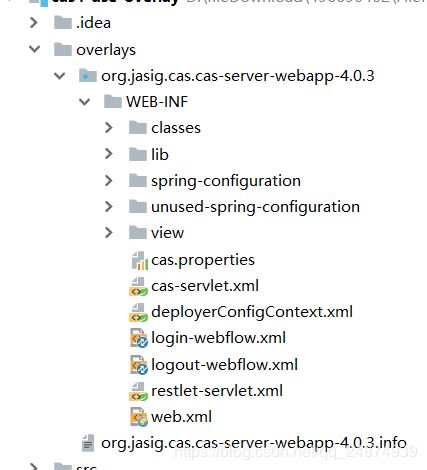Screen dimensions: 427x470
Task: Select org.jasig.cas.cas-server-webapp-4.0.3.info file name
Action: coord(254,443)
